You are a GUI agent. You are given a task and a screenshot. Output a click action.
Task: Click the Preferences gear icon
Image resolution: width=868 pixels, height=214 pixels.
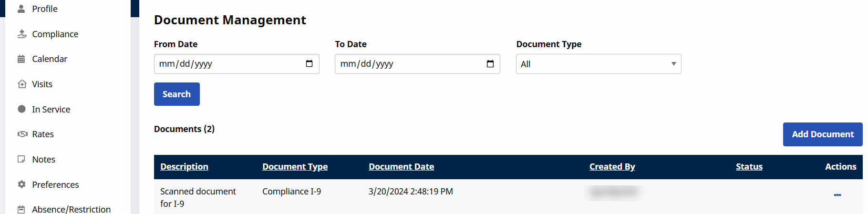(21, 184)
